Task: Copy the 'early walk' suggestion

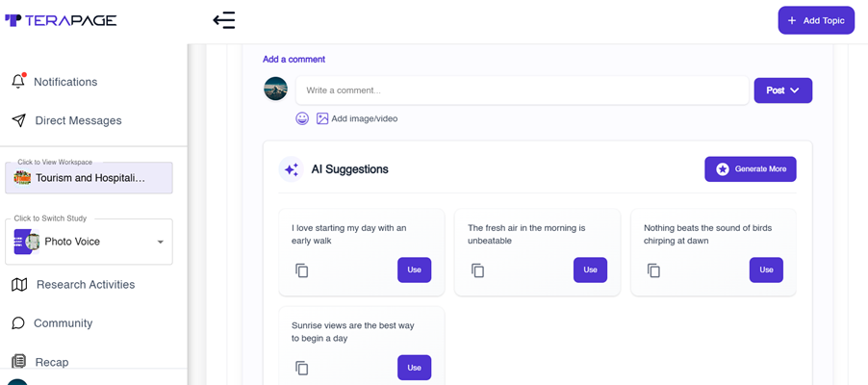Action: click(x=302, y=270)
